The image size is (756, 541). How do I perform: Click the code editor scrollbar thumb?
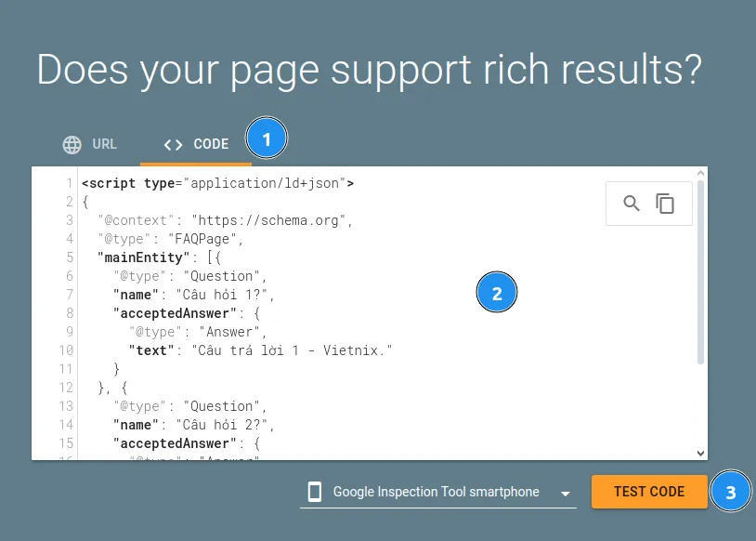(x=701, y=270)
